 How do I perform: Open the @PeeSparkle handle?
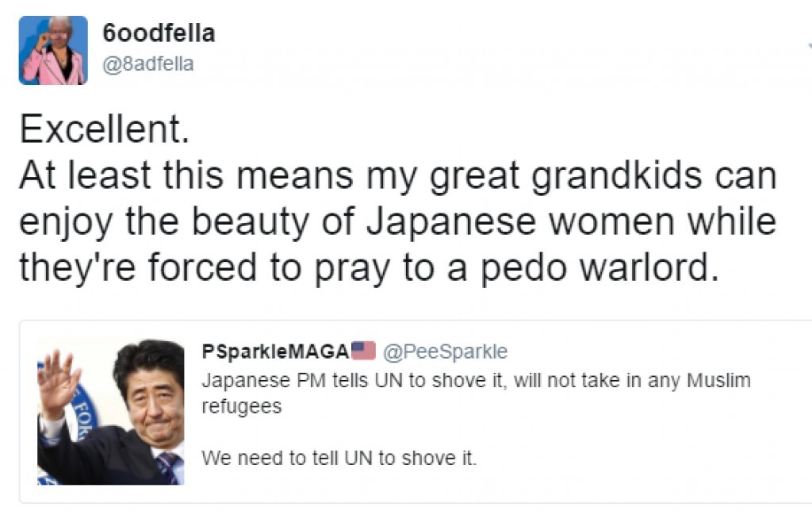(x=445, y=351)
